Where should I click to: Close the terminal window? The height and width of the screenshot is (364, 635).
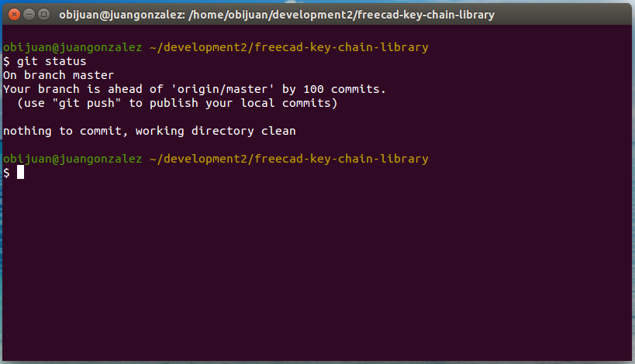(x=13, y=15)
